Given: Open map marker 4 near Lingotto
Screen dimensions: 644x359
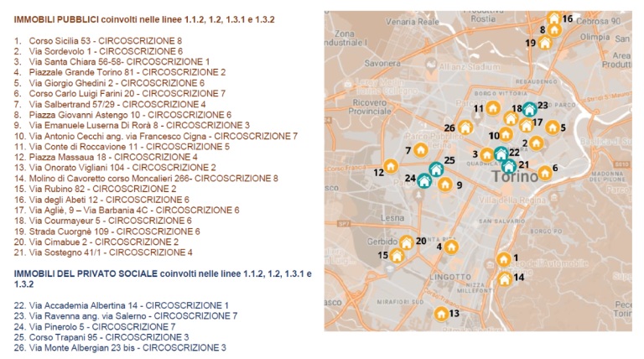Looking at the screenshot, I should pos(452,246).
